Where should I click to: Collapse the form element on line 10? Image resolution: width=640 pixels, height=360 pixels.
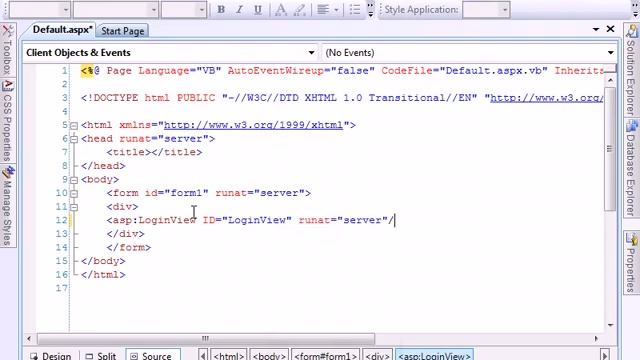pos(74,193)
